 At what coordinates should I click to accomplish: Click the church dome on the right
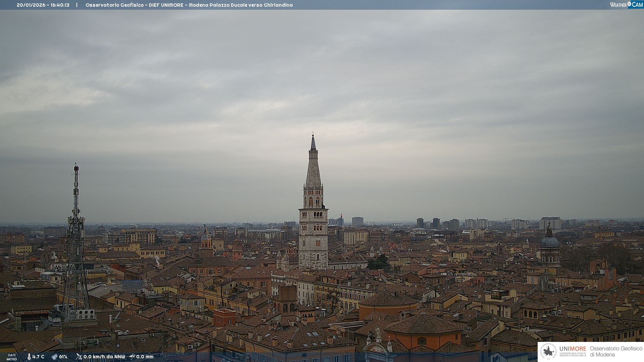tap(549, 241)
